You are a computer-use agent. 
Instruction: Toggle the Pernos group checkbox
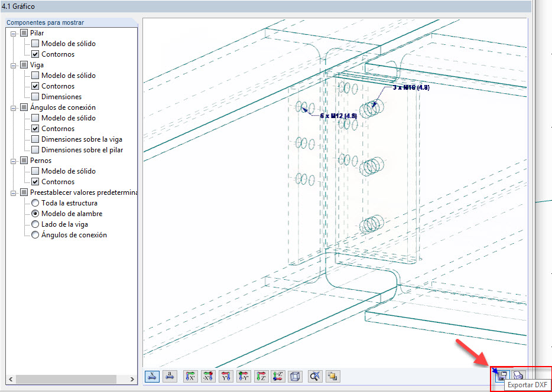[x=24, y=161]
